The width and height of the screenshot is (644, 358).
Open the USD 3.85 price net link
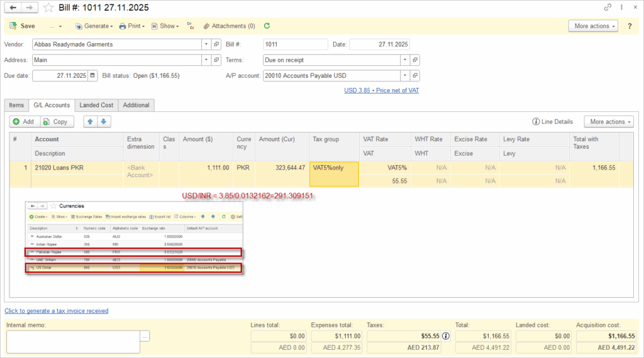coord(381,90)
